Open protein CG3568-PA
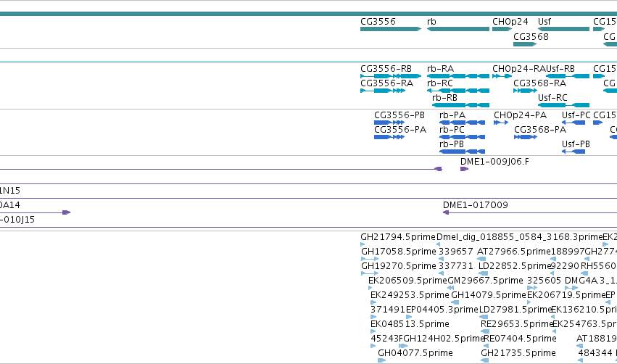This screenshot has width=617, height=364. click(526, 137)
